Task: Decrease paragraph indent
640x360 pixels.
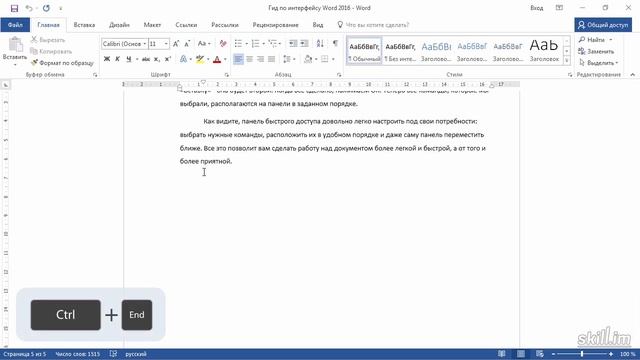Action: 293,44
